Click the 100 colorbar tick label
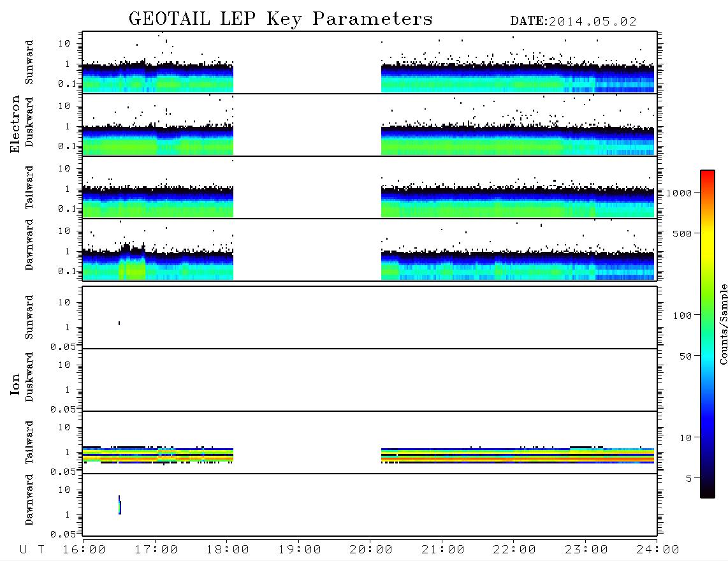This screenshot has height=561, width=728. (x=682, y=316)
